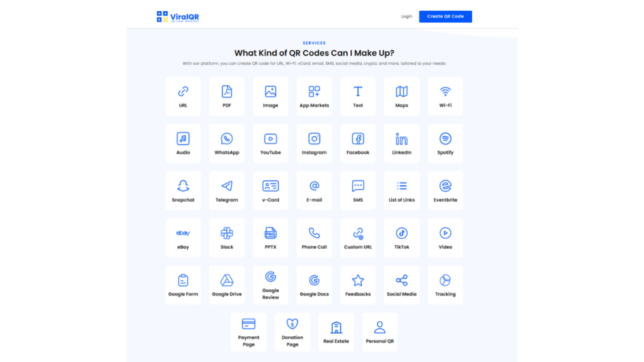Click the SERVICES section label
Image resolution: width=644 pixels, height=362 pixels.
tap(314, 43)
